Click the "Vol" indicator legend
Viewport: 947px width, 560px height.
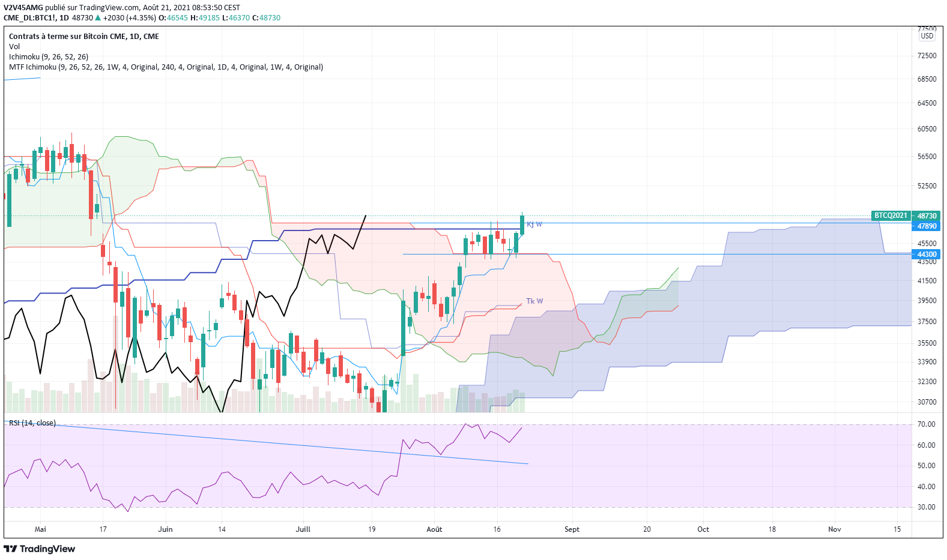click(14, 47)
